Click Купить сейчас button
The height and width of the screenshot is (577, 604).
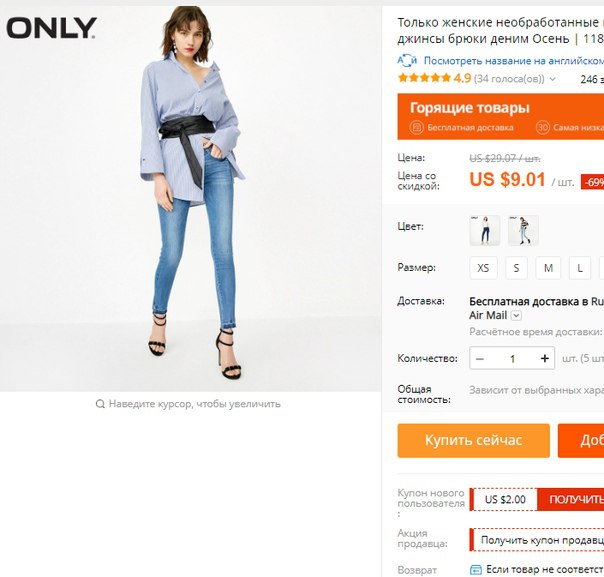(473, 440)
